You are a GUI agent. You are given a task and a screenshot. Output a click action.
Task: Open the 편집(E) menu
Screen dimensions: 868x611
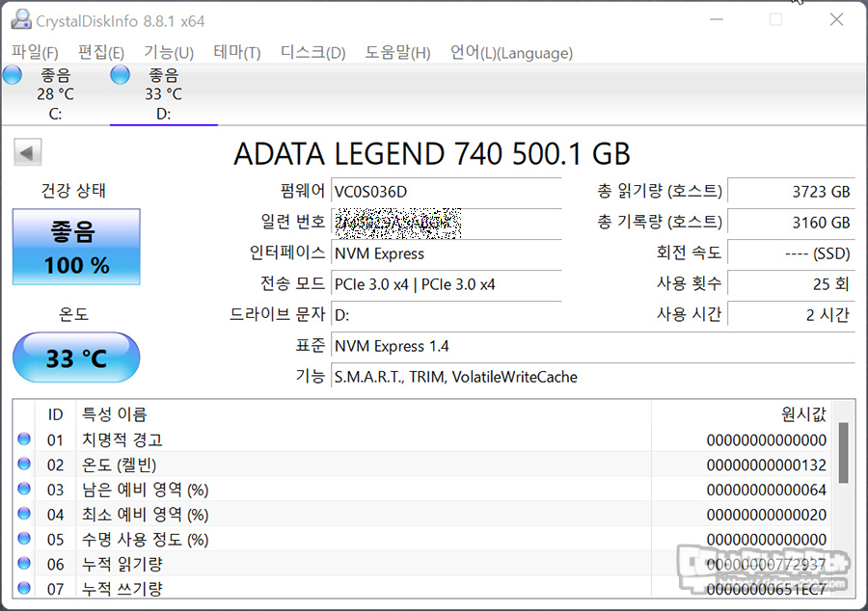[x=101, y=53]
